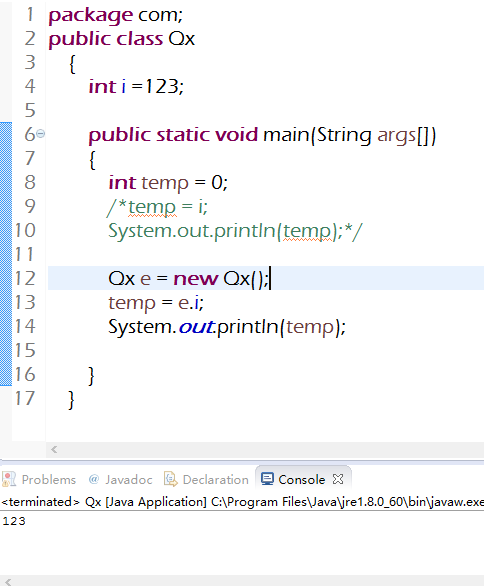Click the active System.out.println(temp); on line 14

[x=227, y=327]
